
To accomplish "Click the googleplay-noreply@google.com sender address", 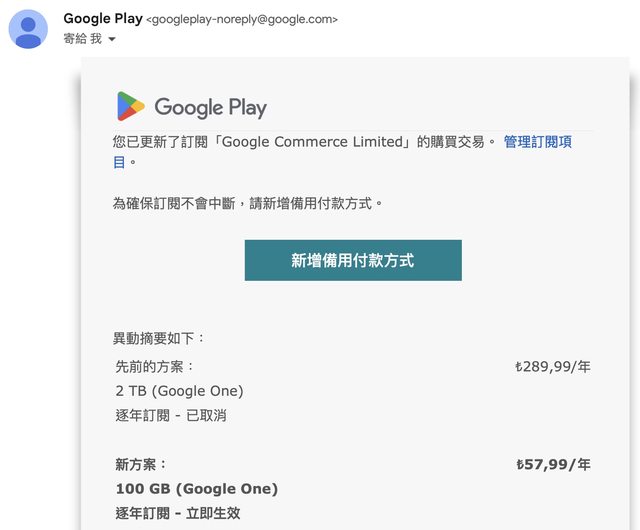I will coord(241,19).
